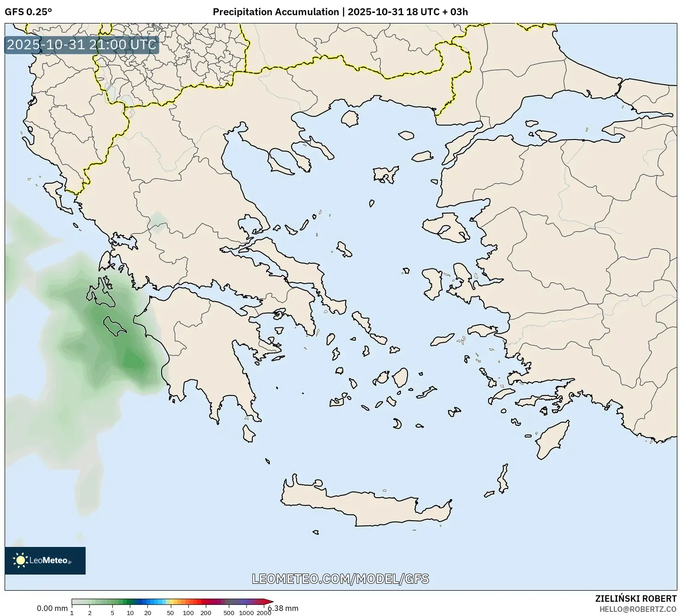Open the +03h forecast hour selector
Screen dimensions: 681x616
point(457,12)
